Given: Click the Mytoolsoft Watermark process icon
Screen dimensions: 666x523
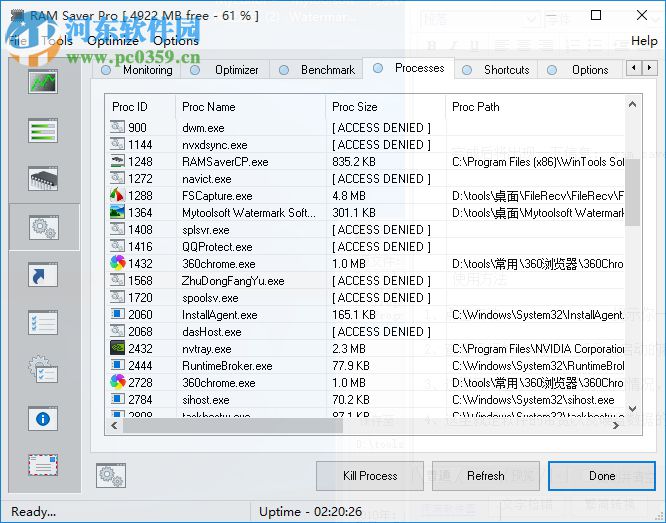Looking at the screenshot, I should (x=117, y=212).
